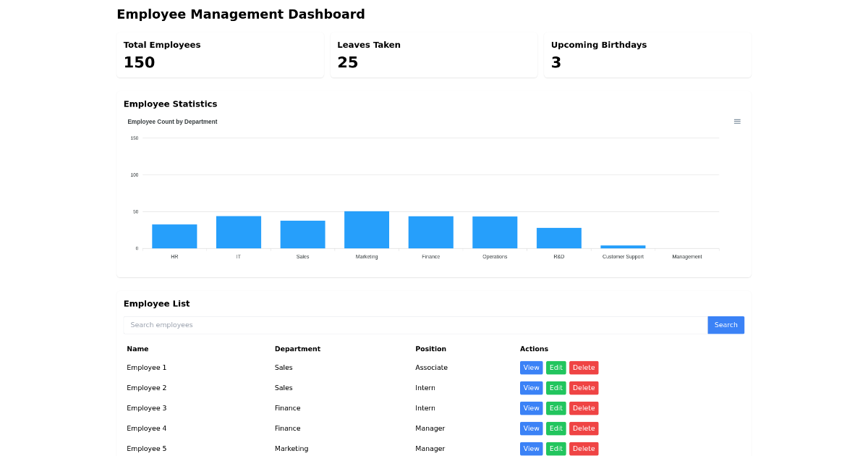Delete Employee 3 from the list
The width and height of the screenshot is (868, 456).
pos(583,408)
